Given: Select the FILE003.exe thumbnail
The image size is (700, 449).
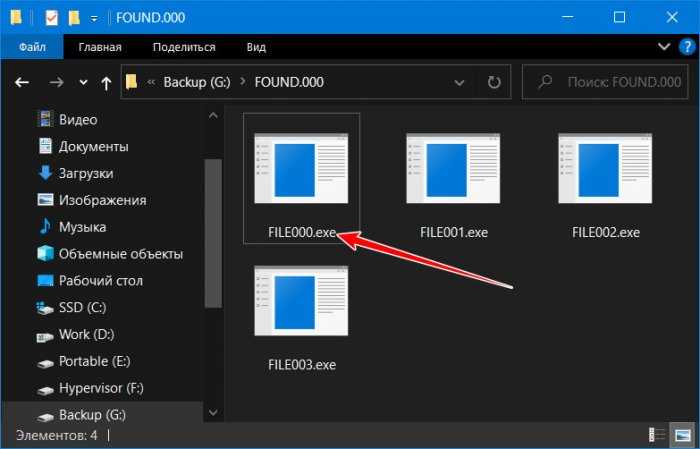Looking at the screenshot, I should point(301,300).
